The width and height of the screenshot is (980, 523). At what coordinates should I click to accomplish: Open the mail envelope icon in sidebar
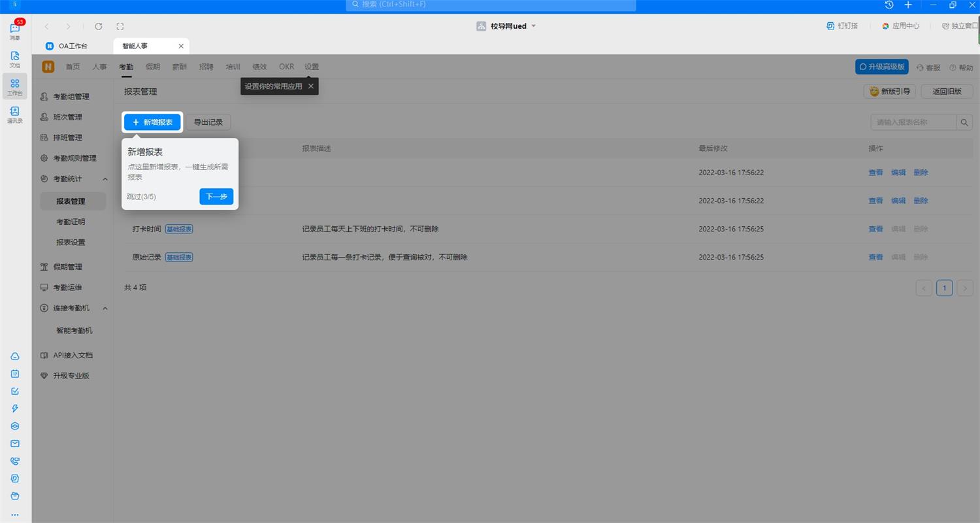(x=15, y=443)
